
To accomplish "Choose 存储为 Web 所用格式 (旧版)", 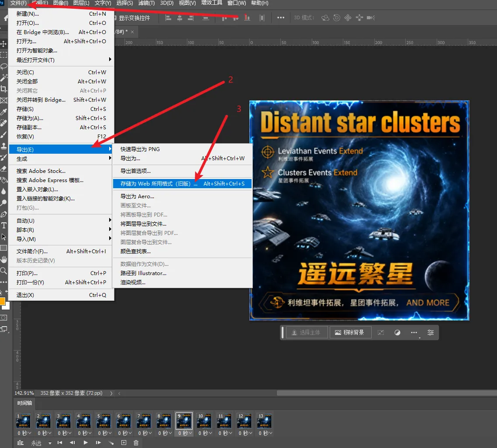I will [182, 184].
